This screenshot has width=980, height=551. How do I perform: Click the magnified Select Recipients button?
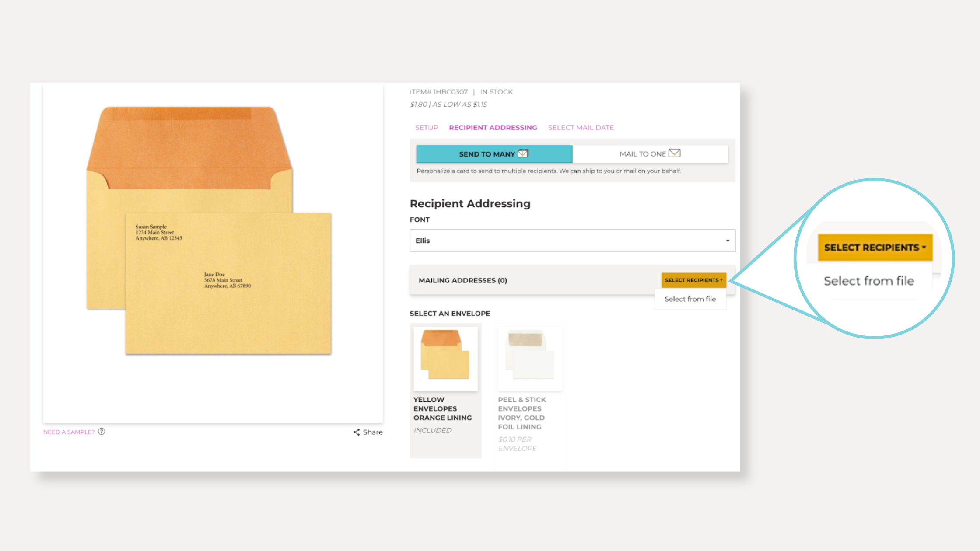tap(875, 248)
